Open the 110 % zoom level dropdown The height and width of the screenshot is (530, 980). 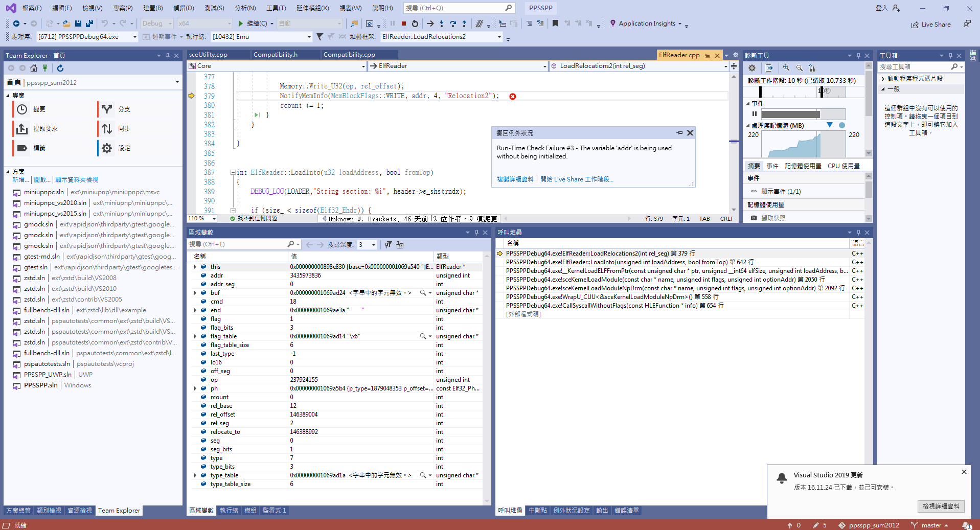(214, 219)
